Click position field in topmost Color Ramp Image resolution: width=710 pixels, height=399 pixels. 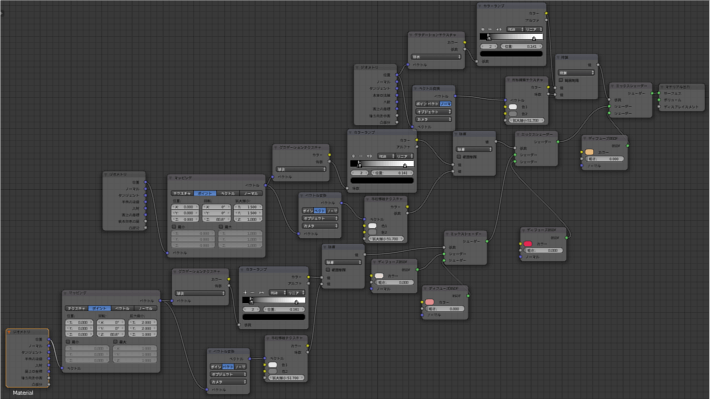point(522,46)
